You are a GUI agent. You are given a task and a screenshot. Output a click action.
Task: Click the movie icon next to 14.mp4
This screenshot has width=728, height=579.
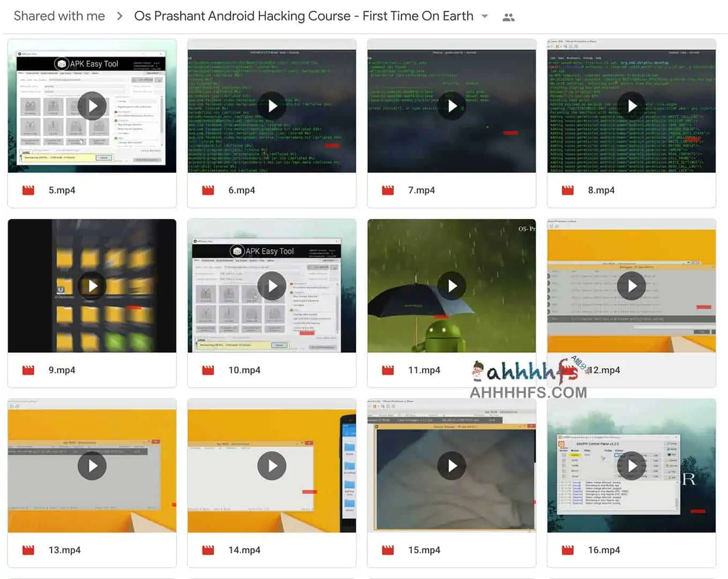tap(208, 550)
